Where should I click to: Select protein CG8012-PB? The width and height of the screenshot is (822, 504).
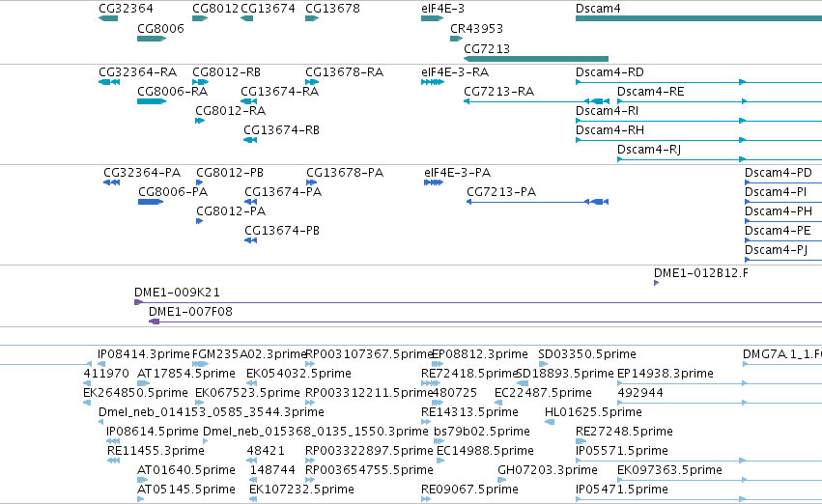(230, 173)
